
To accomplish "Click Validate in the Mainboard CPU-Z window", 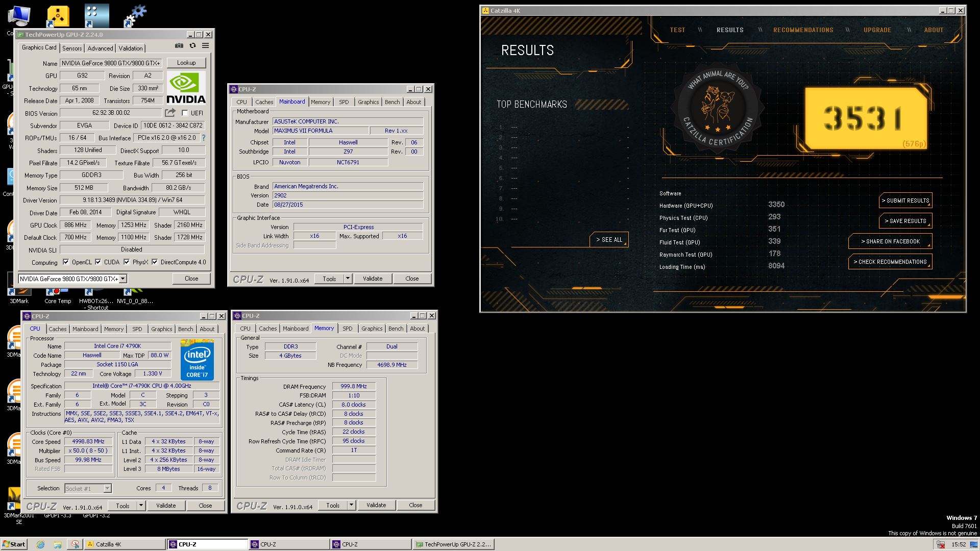I will point(373,279).
